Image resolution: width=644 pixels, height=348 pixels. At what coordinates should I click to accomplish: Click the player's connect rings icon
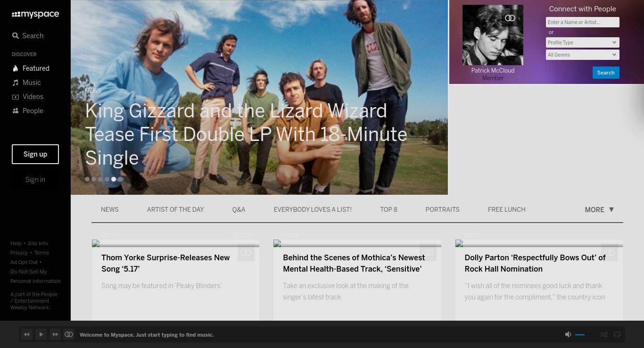click(x=69, y=334)
